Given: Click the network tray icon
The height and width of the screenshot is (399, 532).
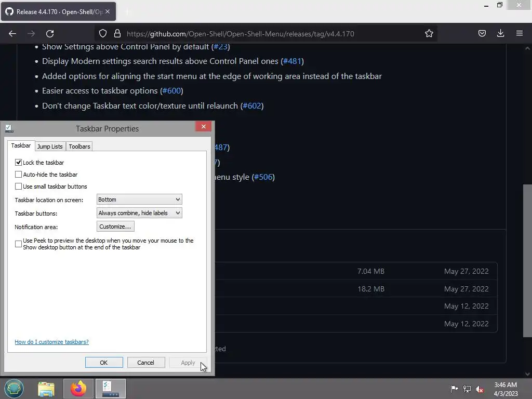Looking at the screenshot, I should pos(467,389).
